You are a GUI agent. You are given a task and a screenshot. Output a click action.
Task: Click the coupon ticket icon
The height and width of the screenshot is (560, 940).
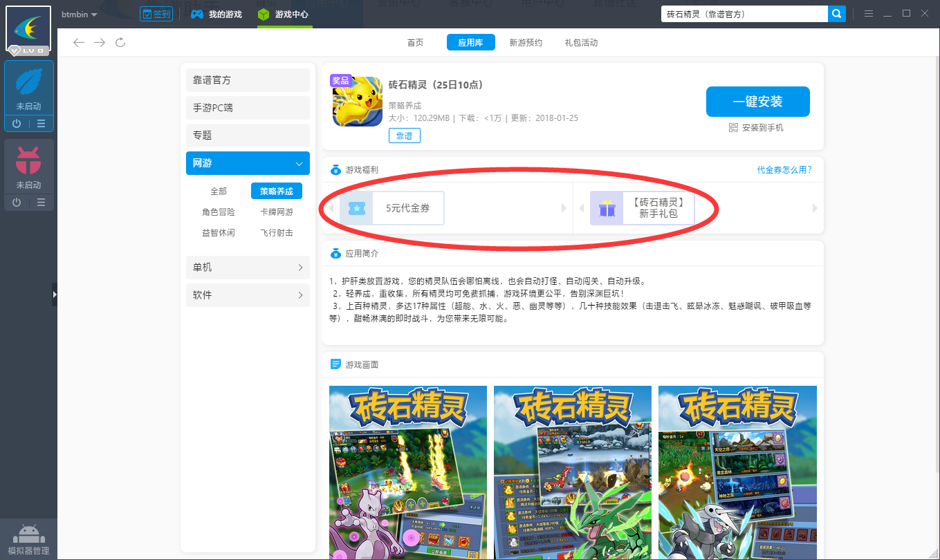pos(357,208)
